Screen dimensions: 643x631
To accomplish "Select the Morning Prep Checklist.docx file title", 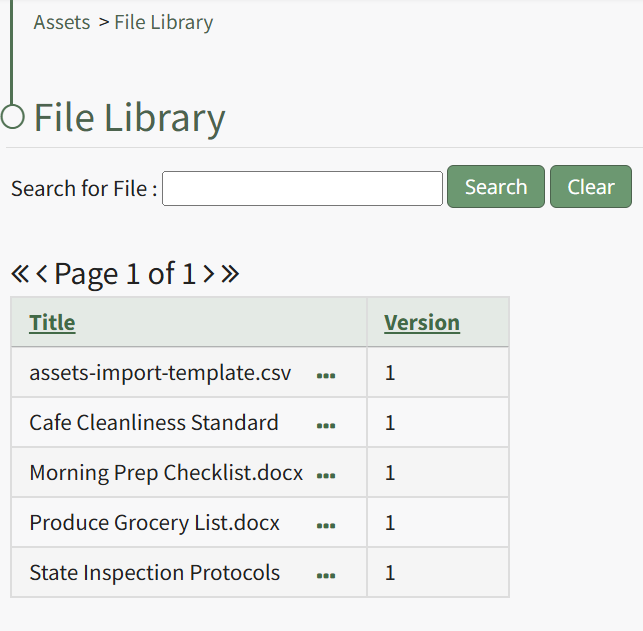I will pyautogui.click(x=166, y=473).
